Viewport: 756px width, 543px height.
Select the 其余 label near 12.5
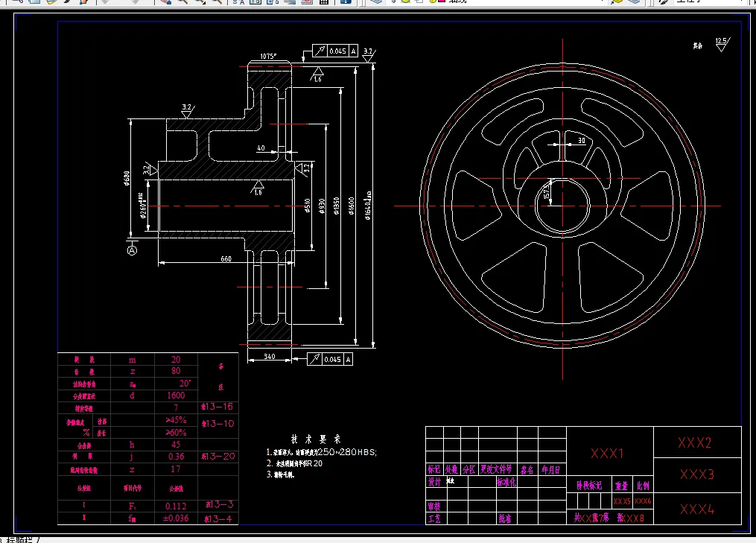pos(698,46)
